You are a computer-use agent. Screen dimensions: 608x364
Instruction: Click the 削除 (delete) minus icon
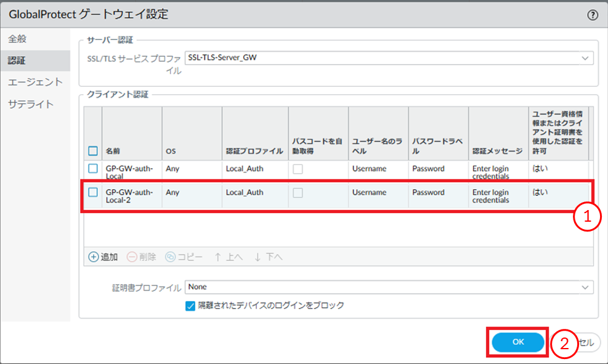click(132, 257)
